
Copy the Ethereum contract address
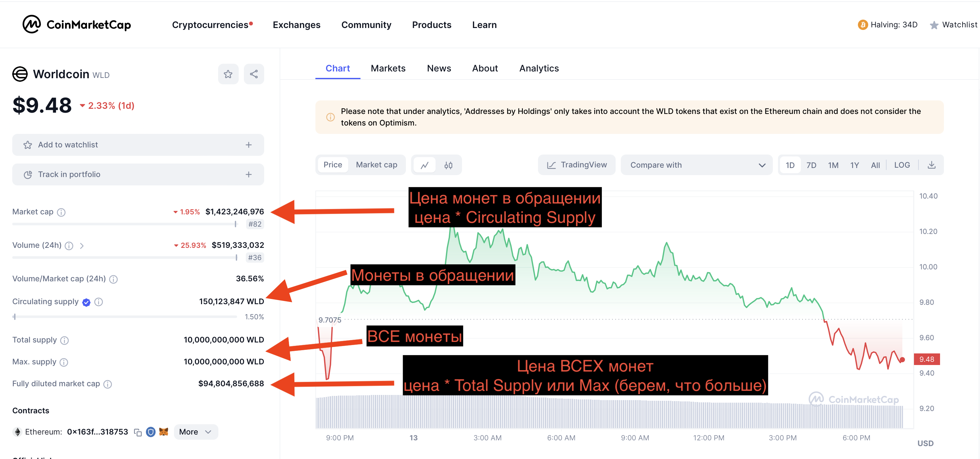[138, 432]
